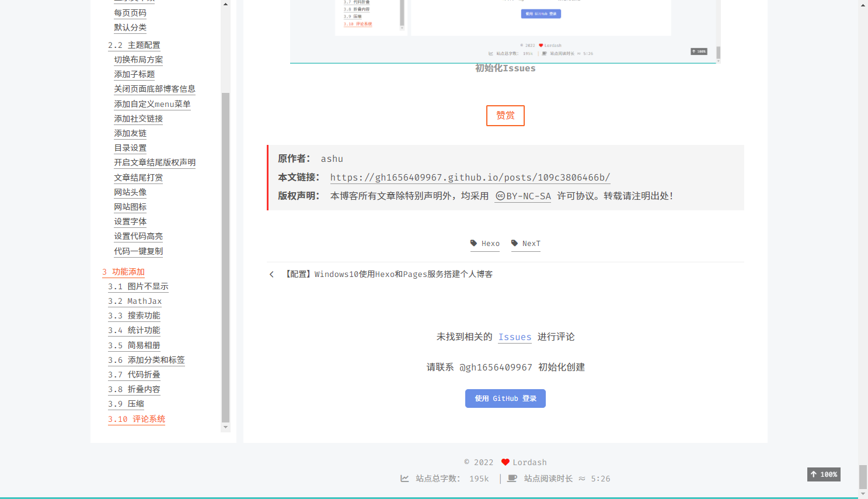This screenshot has height=499, width=868.
Task: Open 每页页数 from the sidebar menu
Action: point(130,12)
